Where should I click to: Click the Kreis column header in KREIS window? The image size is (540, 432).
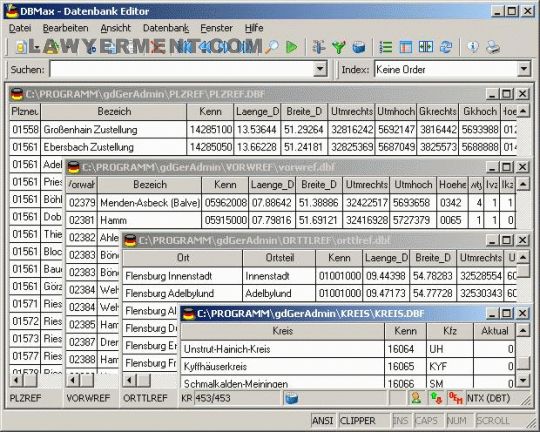click(x=282, y=331)
